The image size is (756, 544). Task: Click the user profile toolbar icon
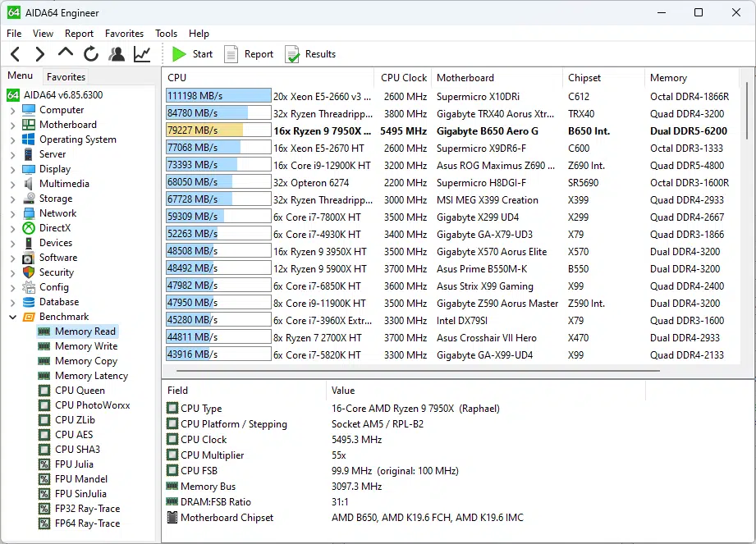click(117, 54)
